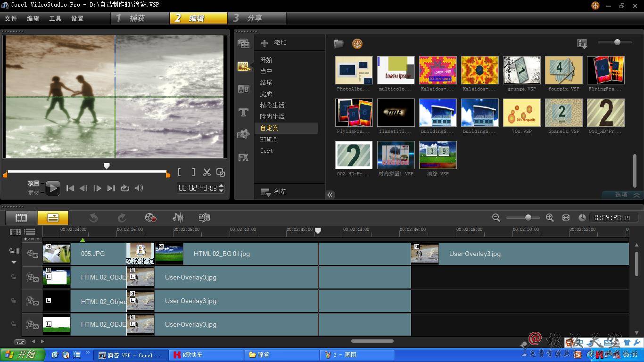Screen dimensions: 644x362
Task: Open the 工具 menu
Action: [55, 18]
